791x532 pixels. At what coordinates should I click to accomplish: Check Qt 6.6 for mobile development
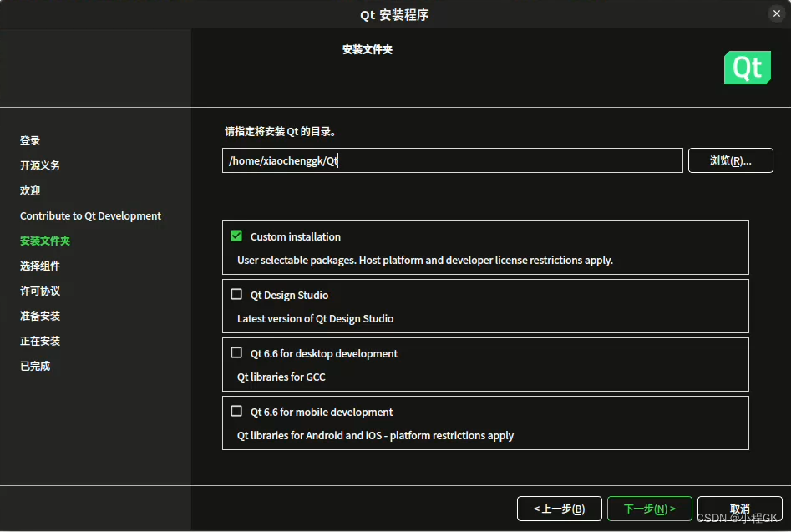[x=236, y=412]
